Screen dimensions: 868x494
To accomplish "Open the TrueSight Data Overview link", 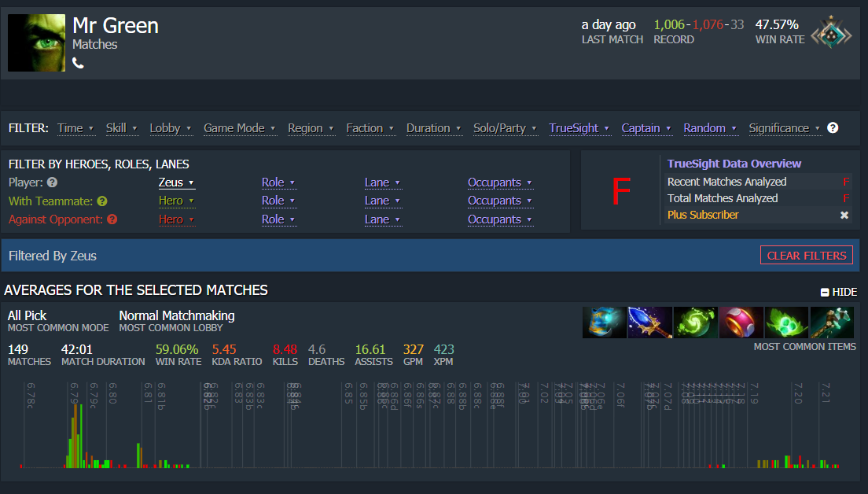I will click(734, 164).
